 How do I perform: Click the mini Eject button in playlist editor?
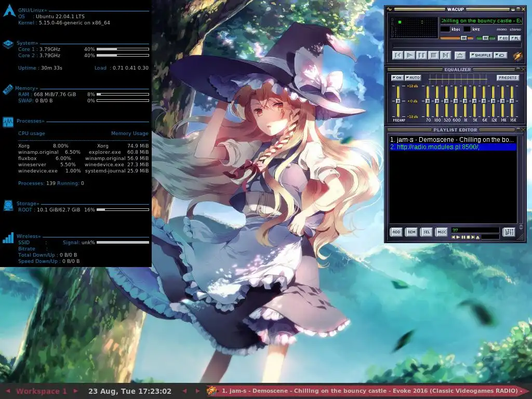pyautogui.click(x=478, y=237)
